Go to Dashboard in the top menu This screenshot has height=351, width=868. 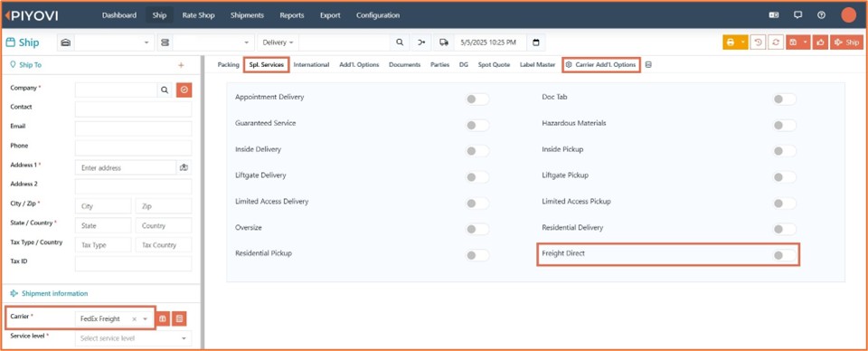tap(119, 15)
